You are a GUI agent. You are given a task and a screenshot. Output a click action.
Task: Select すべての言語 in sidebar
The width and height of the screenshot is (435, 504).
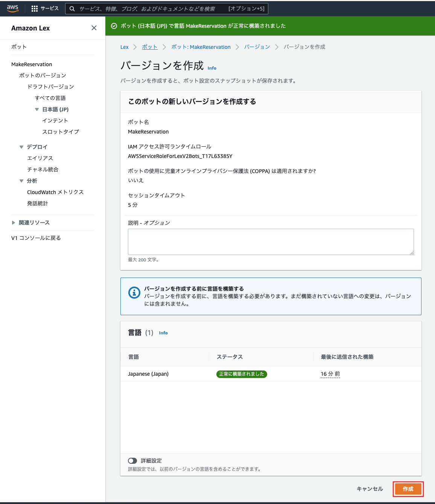(50, 98)
